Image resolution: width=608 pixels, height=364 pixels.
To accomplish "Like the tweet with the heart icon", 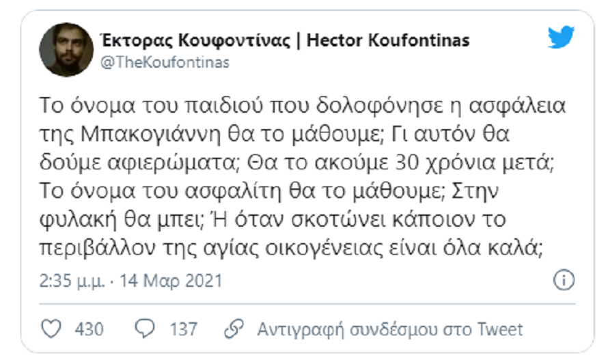I will click(51, 328).
